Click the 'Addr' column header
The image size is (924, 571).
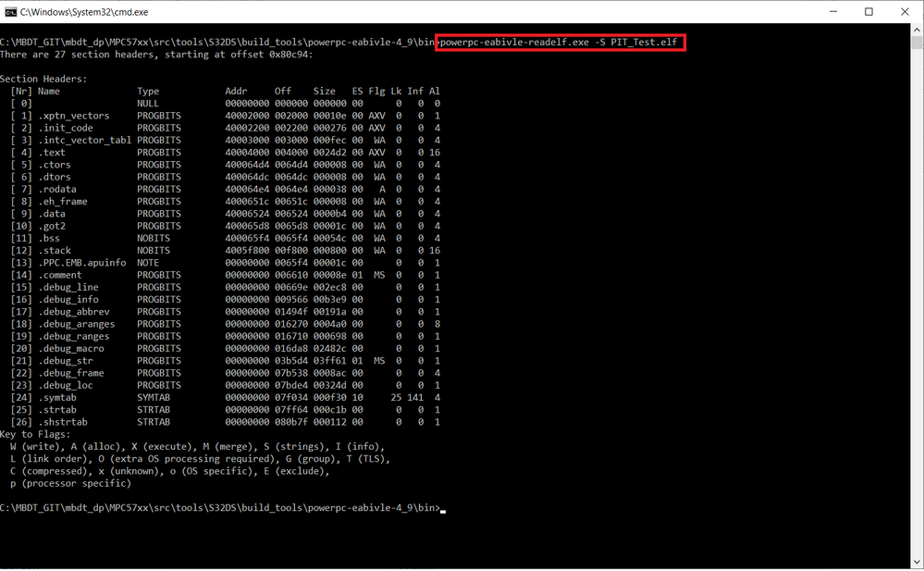pyautogui.click(x=236, y=91)
